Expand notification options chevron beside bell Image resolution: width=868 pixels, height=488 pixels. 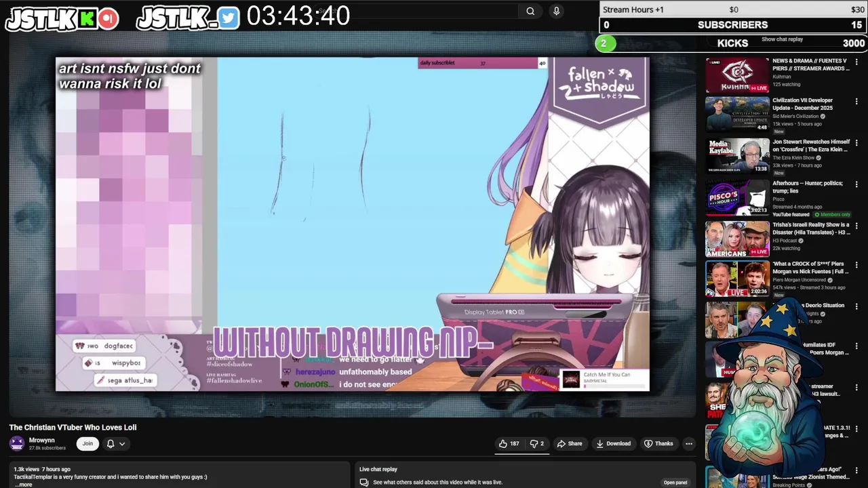tap(122, 444)
